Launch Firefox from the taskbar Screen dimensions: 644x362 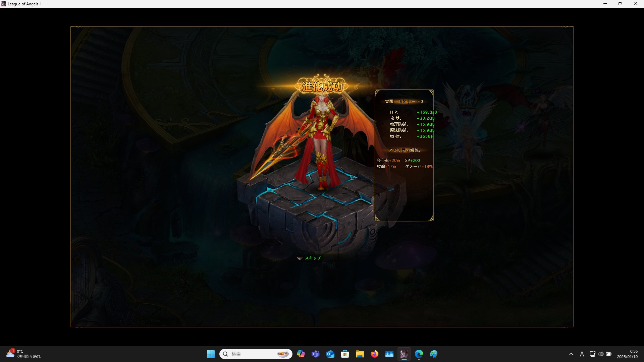[x=375, y=354]
